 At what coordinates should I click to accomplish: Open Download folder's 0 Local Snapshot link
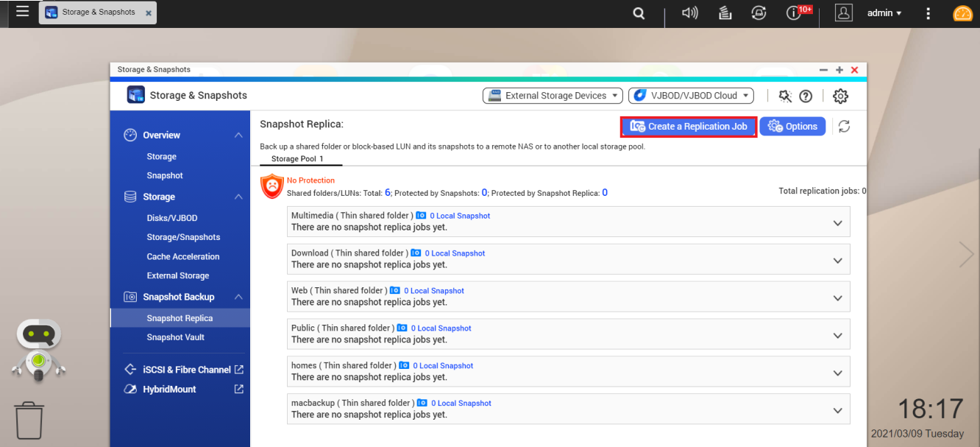455,253
